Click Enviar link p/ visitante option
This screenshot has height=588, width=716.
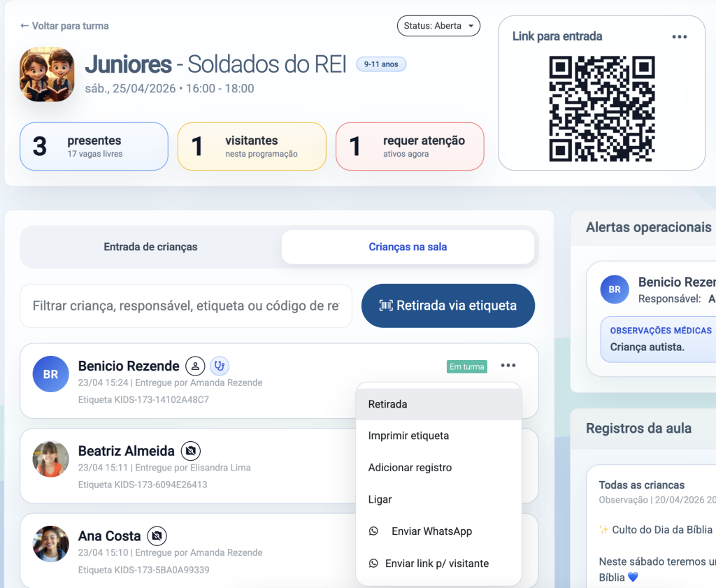pos(436,564)
